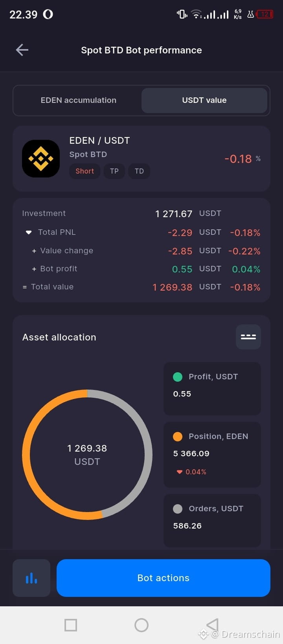The width and height of the screenshot is (283, 644).
Task: Click the donut chart total value
Action: tap(87, 455)
